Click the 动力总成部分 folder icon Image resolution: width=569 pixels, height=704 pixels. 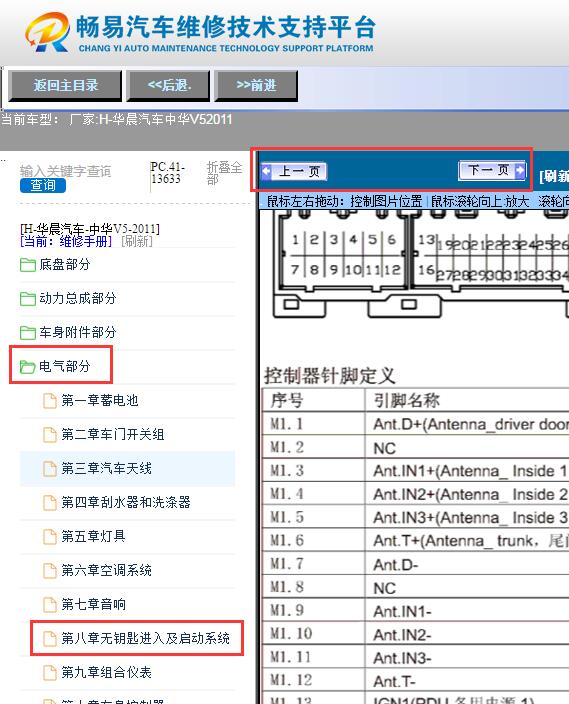pos(28,299)
